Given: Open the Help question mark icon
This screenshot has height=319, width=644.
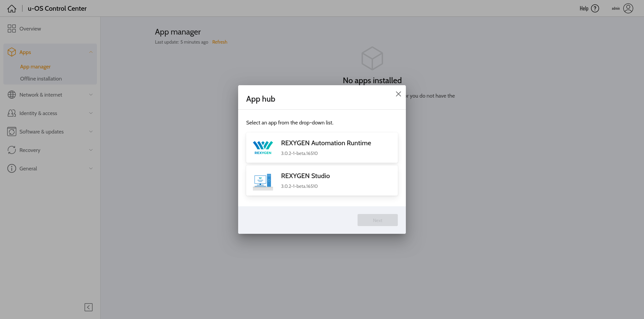Looking at the screenshot, I should [595, 8].
